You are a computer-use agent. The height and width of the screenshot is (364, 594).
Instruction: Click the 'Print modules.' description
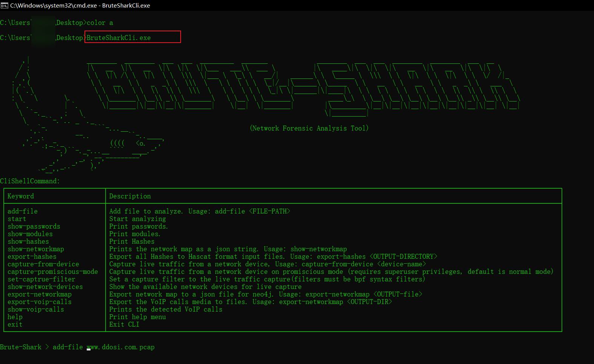[x=135, y=234]
